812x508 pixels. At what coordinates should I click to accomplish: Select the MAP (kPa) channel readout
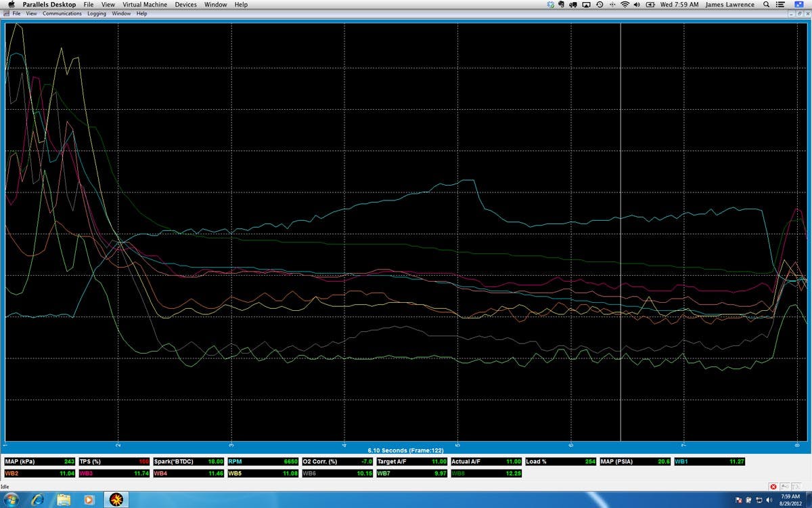point(39,461)
